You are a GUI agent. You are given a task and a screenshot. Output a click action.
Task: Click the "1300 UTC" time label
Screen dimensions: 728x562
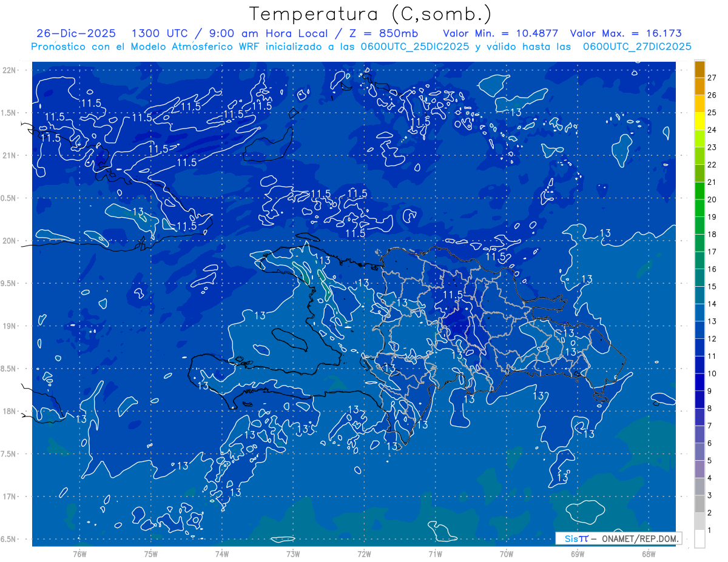click(160, 34)
